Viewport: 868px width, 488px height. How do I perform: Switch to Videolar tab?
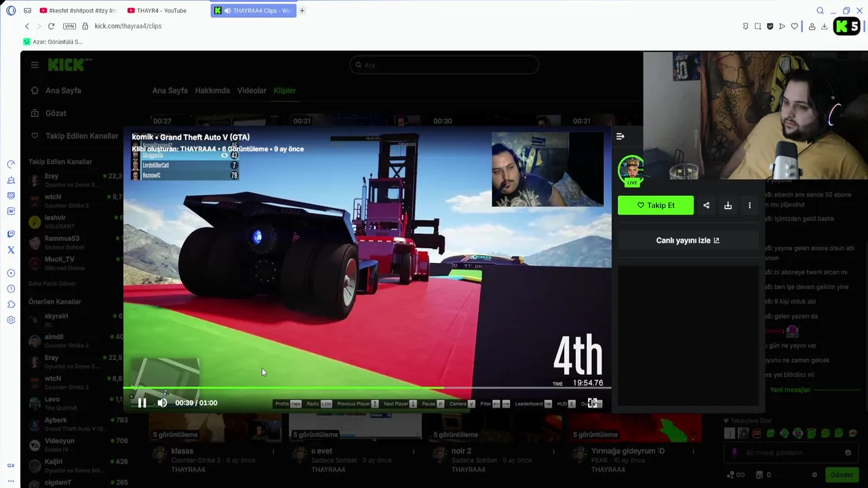pyautogui.click(x=252, y=90)
